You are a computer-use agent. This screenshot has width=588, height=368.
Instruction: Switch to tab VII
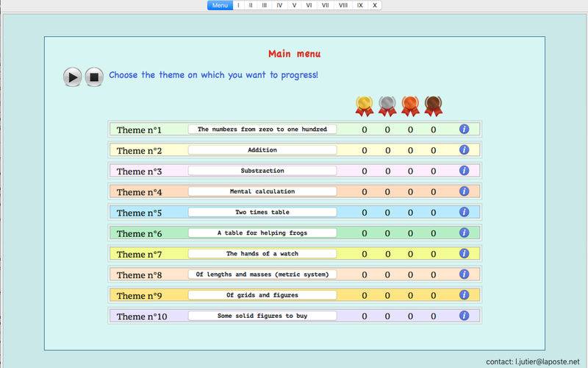click(325, 5)
